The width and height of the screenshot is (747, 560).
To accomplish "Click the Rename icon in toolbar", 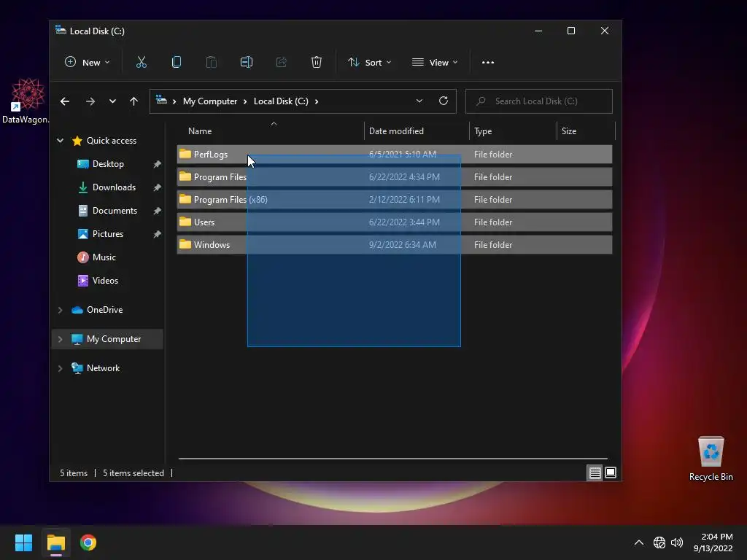I will 247,63.
